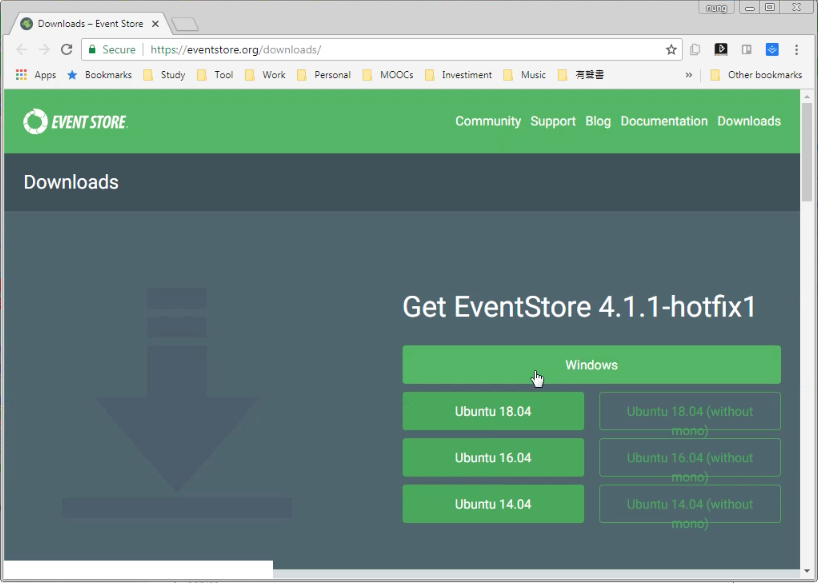Open the Study bookmarks folder
The height and width of the screenshot is (583, 818).
coord(164,75)
